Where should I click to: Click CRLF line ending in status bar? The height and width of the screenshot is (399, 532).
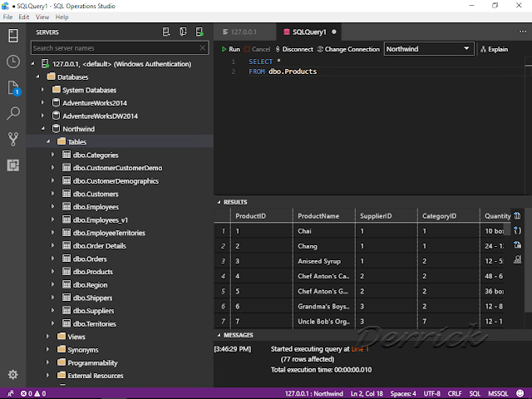click(455, 393)
